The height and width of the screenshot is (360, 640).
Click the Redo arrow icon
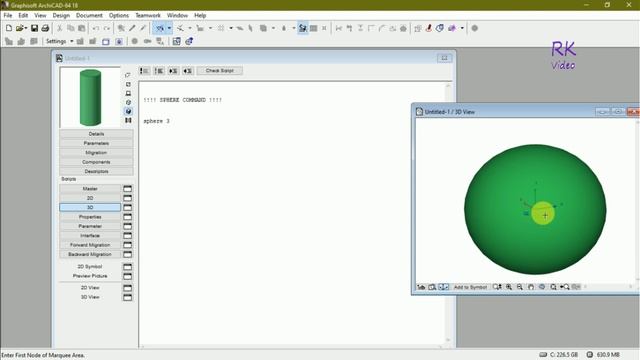coord(107,28)
